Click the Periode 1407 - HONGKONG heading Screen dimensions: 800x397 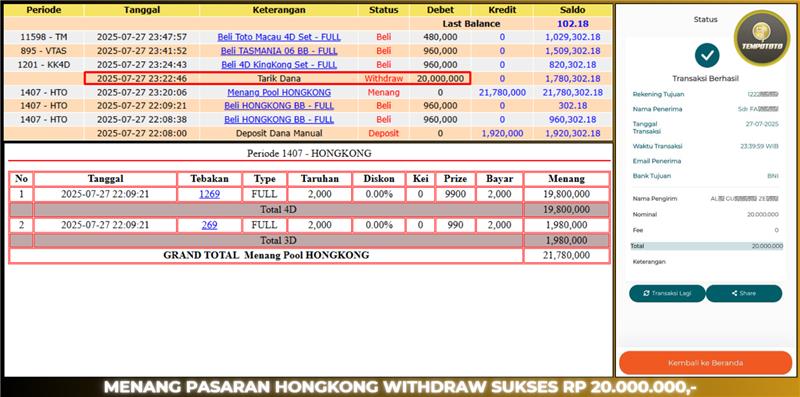coord(309,154)
